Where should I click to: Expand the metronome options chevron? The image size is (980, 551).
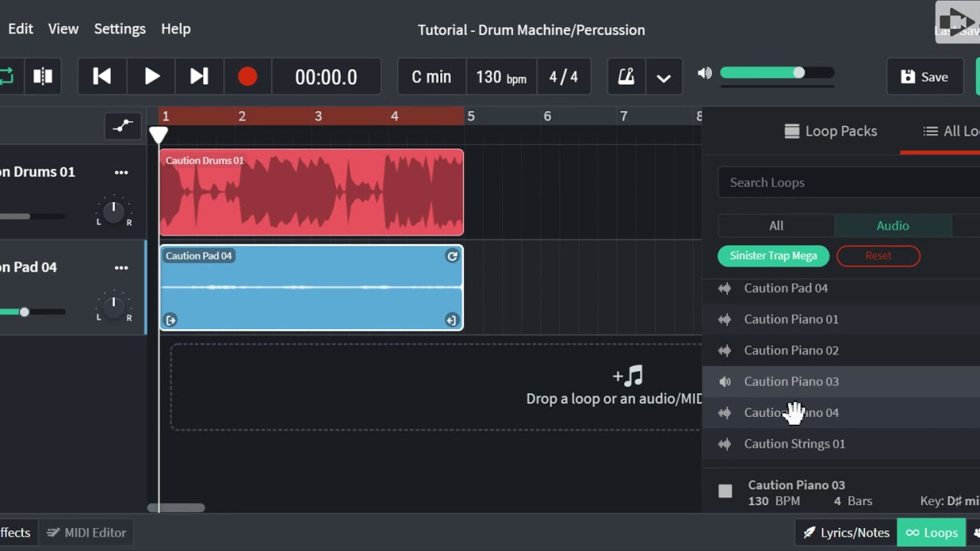tap(664, 77)
